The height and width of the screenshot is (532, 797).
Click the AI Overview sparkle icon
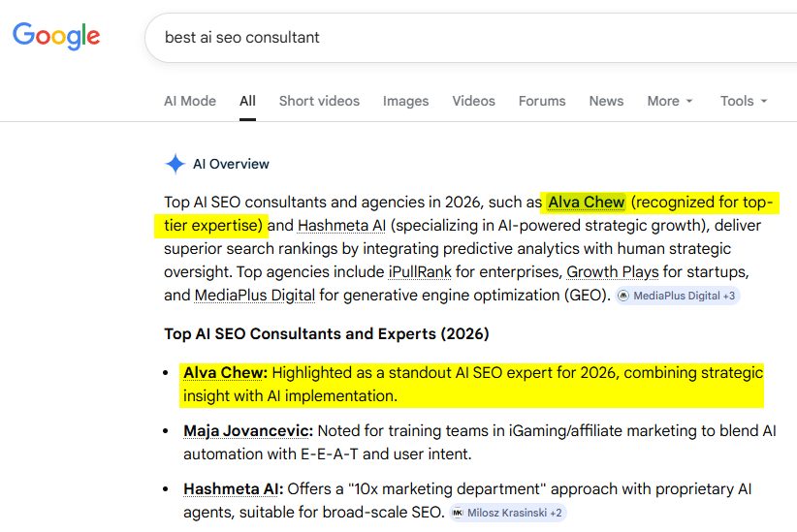point(175,164)
